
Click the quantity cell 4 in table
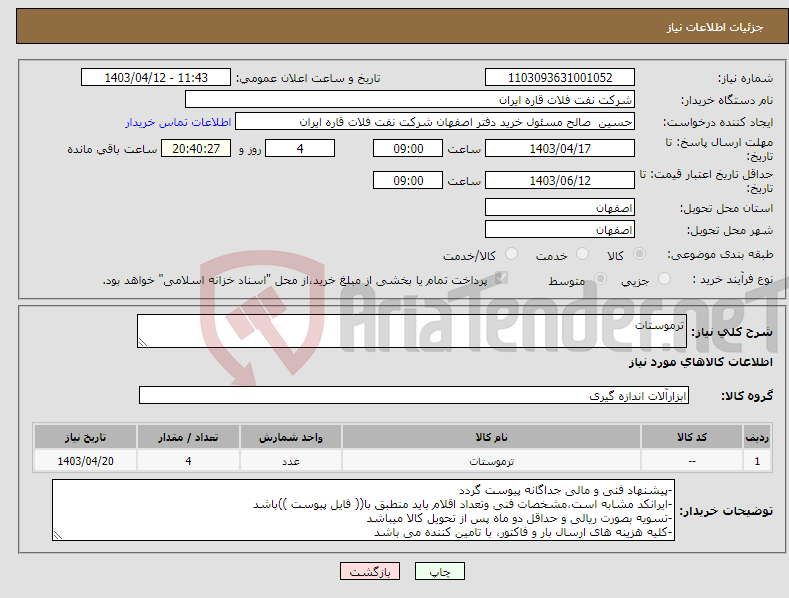(x=188, y=461)
